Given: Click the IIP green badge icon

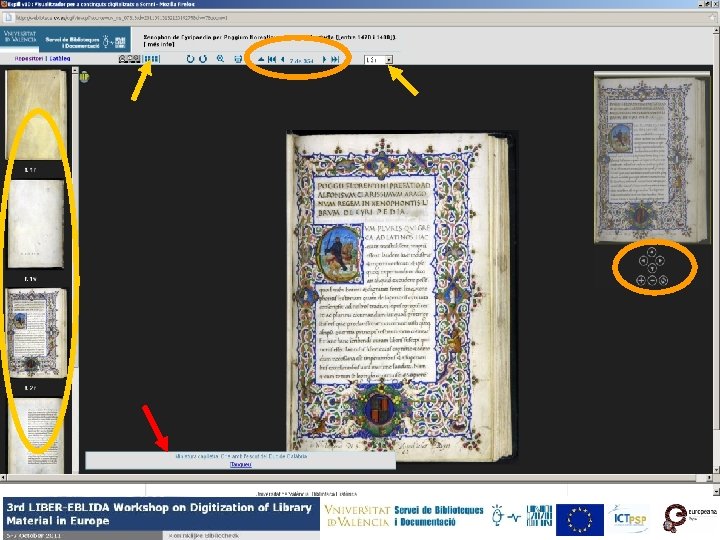Looking at the screenshot, I should click(x=84, y=77).
